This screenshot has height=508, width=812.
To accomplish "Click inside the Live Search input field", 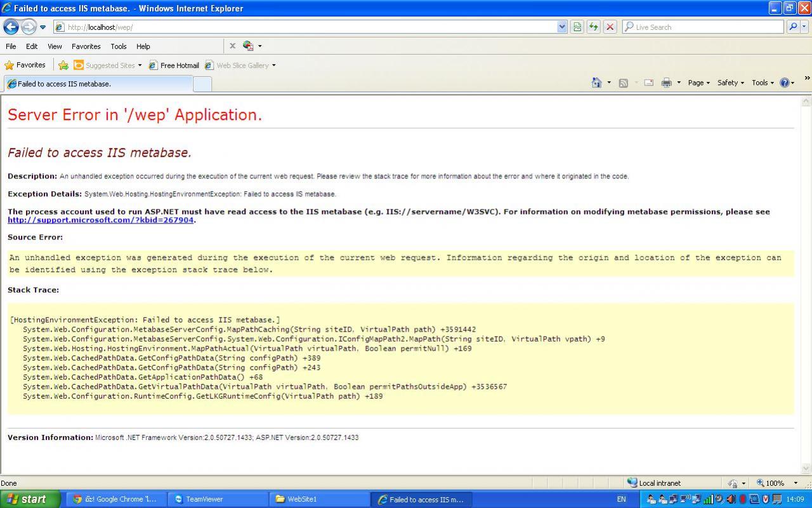I will [704, 27].
